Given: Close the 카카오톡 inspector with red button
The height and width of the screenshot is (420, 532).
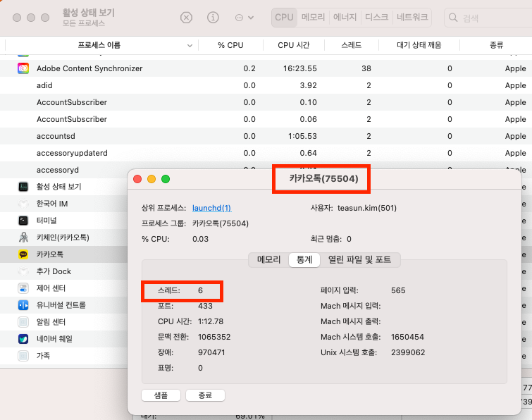Looking at the screenshot, I should pos(137,179).
